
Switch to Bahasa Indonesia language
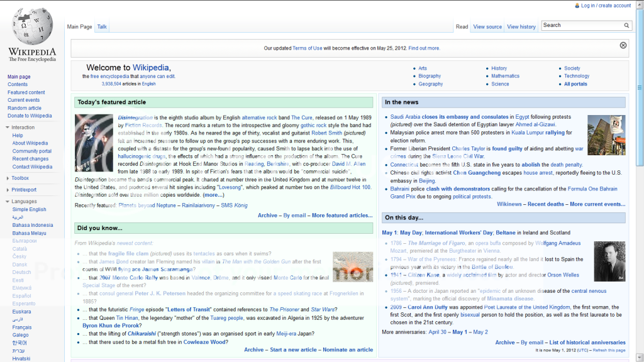(33, 225)
